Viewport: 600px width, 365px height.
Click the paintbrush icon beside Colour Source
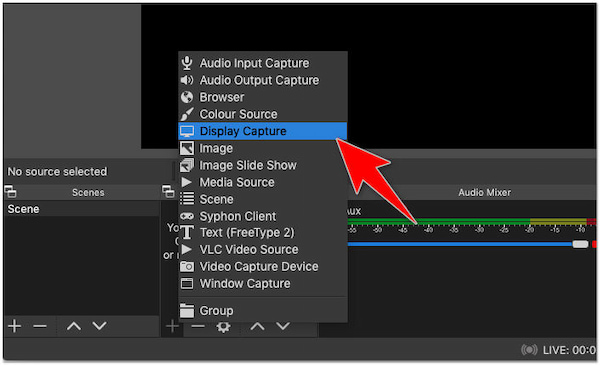187,114
